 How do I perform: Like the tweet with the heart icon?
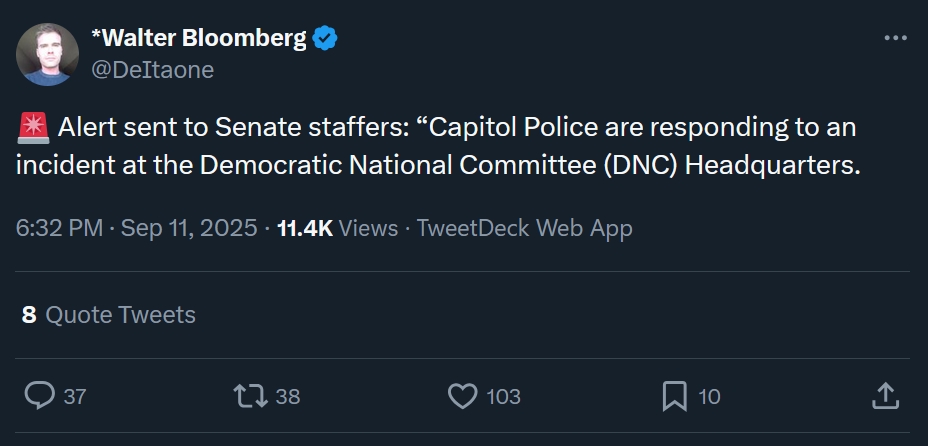click(462, 396)
